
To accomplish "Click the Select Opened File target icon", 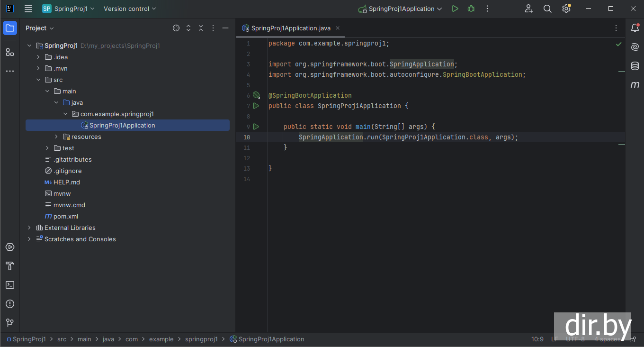I will pos(176,28).
